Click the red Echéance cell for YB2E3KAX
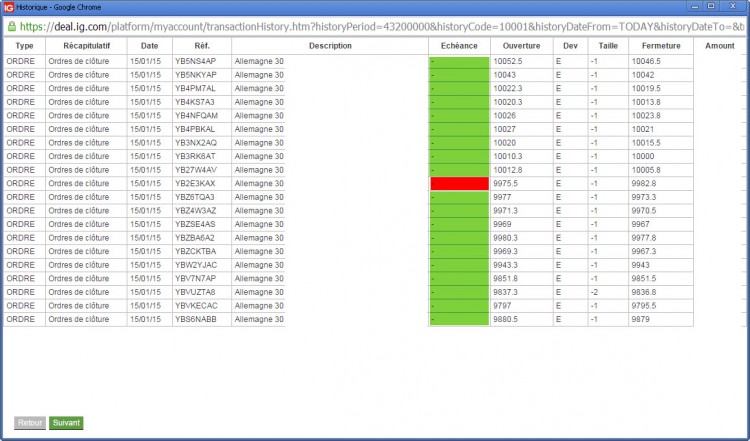The width and height of the screenshot is (750, 441). click(x=460, y=184)
